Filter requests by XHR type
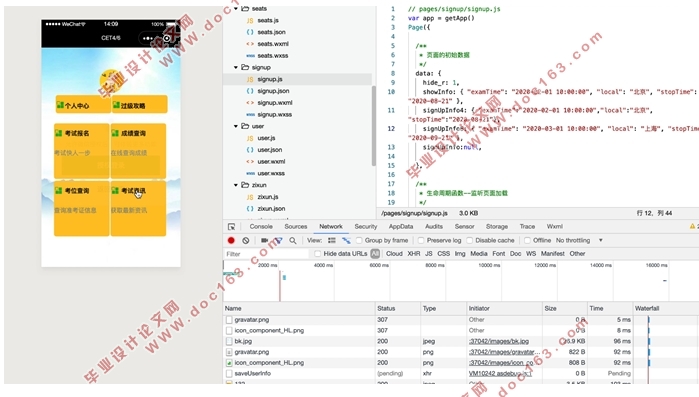Viewport: 699px width, 397px height. pos(414,254)
